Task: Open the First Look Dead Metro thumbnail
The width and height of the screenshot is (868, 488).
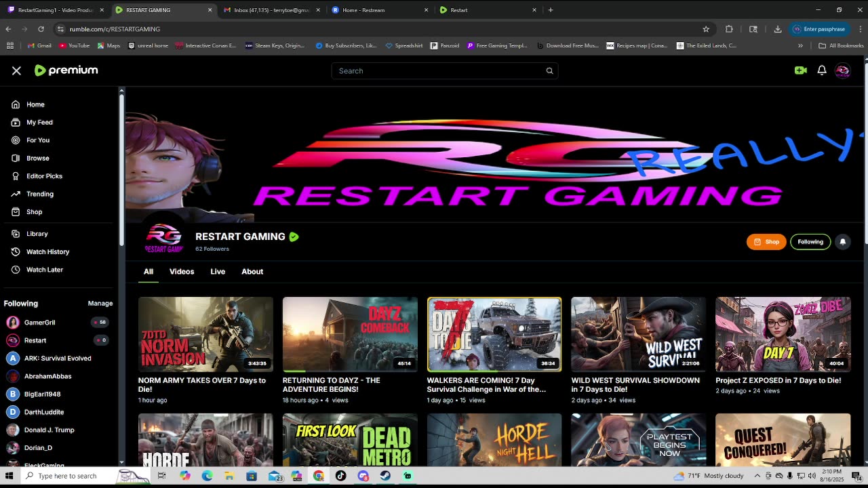Action: coord(350,439)
